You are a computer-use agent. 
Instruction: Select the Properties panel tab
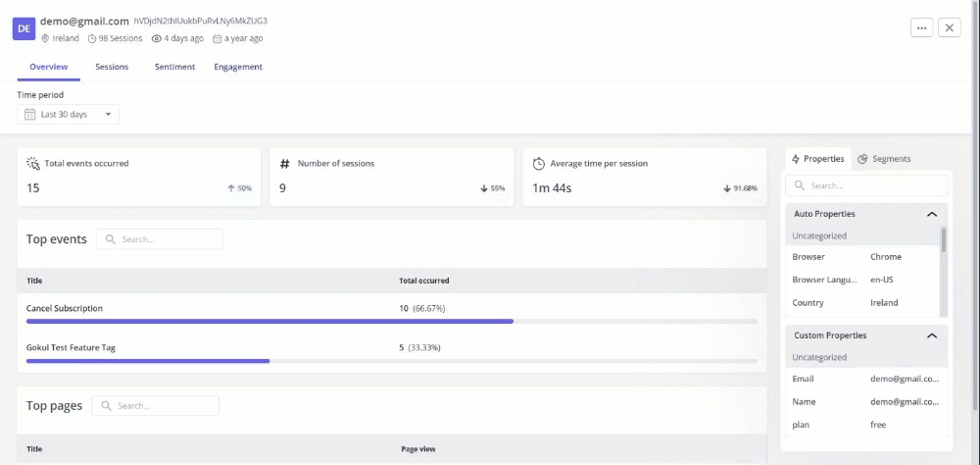817,159
